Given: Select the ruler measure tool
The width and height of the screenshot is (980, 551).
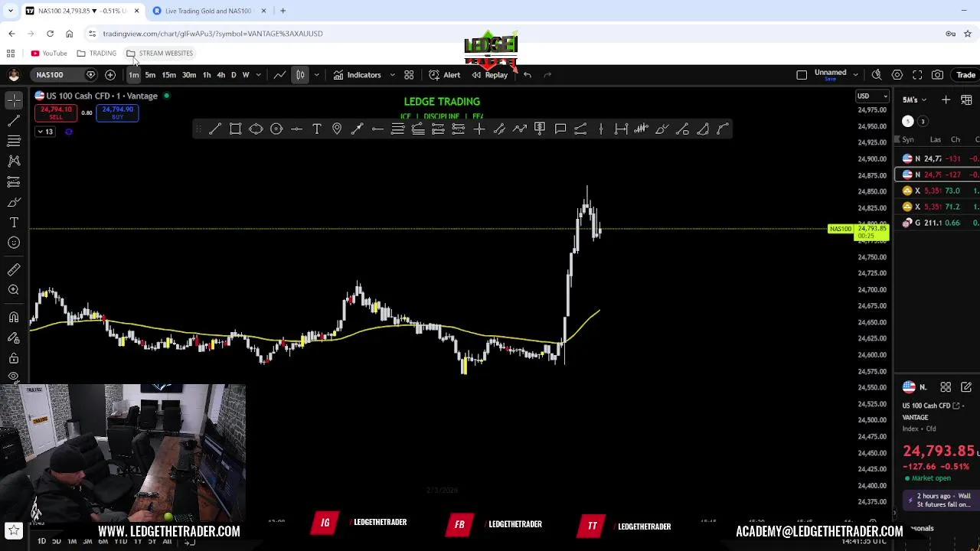Looking at the screenshot, I should click(x=14, y=269).
